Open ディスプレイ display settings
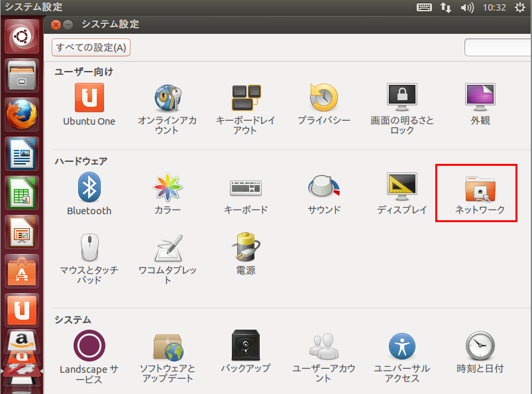 click(402, 194)
